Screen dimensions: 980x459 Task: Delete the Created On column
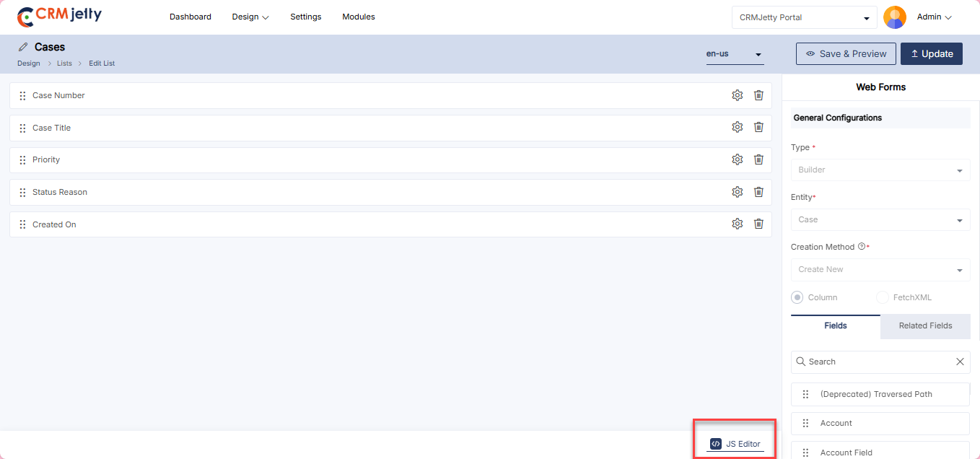[758, 224]
